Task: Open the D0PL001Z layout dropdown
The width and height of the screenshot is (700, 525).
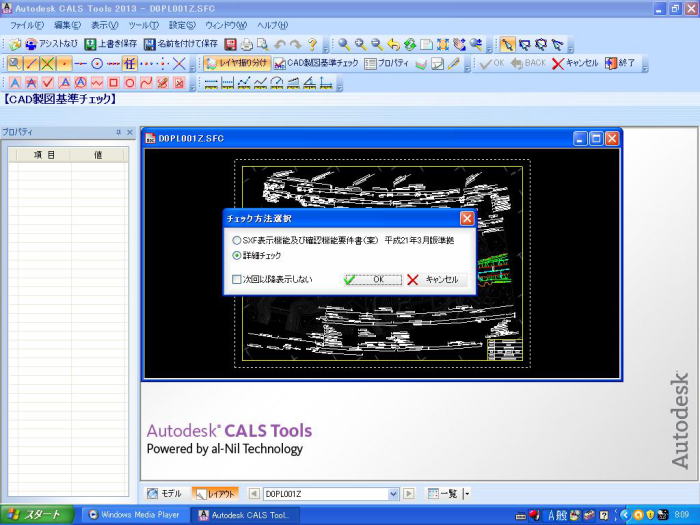Action: [393, 494]
